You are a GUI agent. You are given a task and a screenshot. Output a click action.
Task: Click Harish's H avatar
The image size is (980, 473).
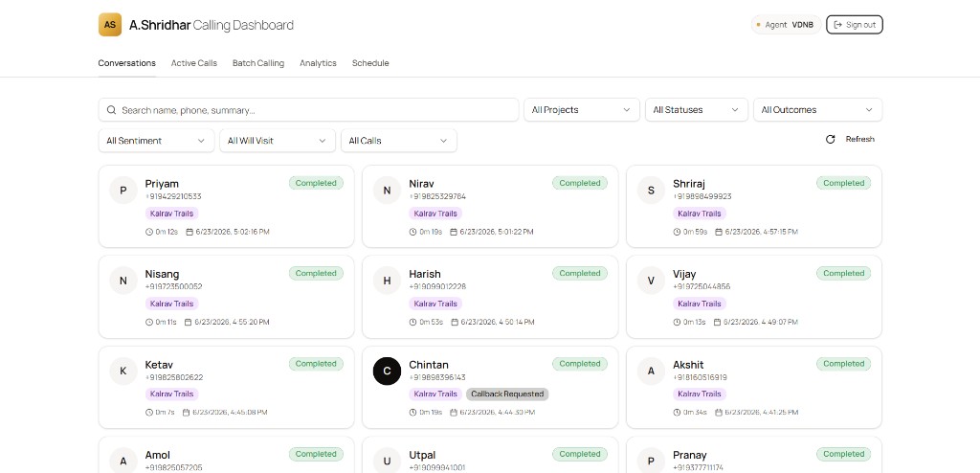click(387, 281)
